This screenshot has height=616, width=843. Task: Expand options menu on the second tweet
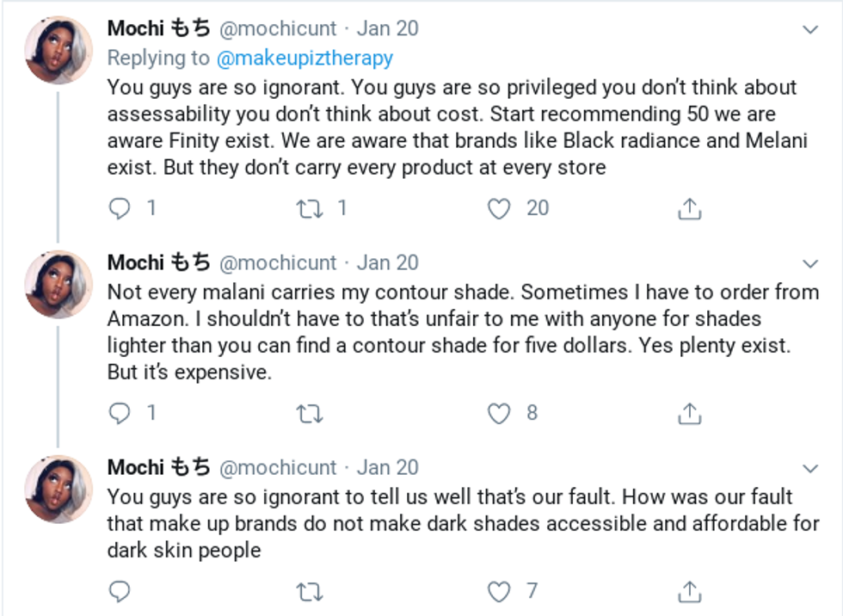point(809,262)
